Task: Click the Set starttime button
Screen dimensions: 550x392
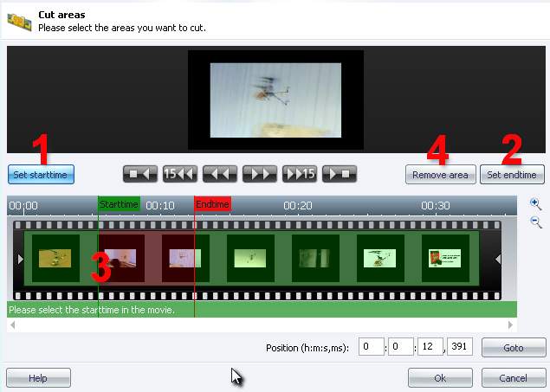Action: coord(41,175)
